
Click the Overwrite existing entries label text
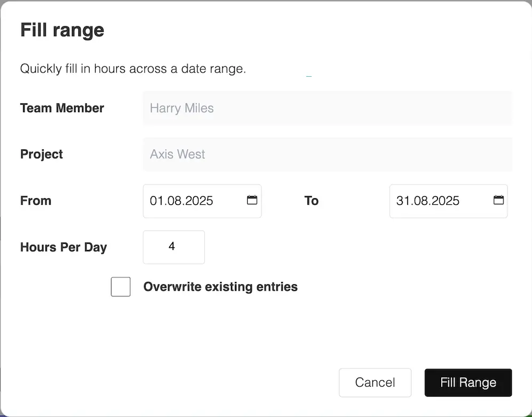pos(220,286)
